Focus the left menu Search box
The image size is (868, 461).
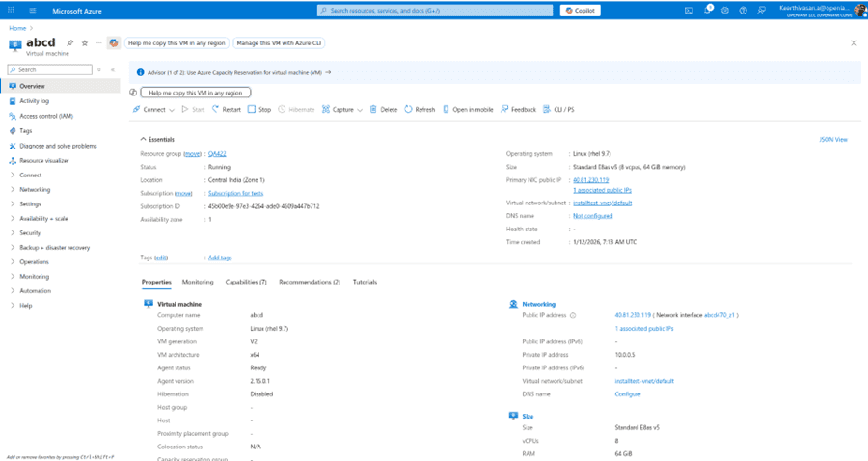pyautogui.click(x=50, y=69)
